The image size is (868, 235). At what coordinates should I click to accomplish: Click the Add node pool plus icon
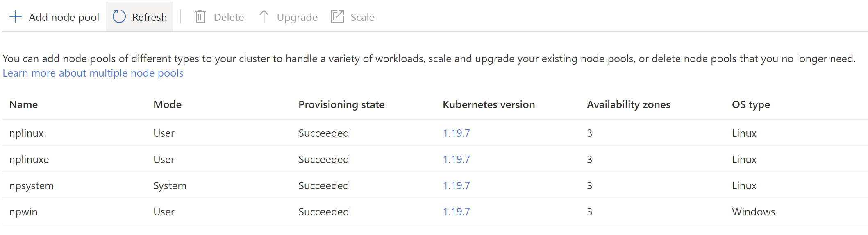(x=16, y=17)
